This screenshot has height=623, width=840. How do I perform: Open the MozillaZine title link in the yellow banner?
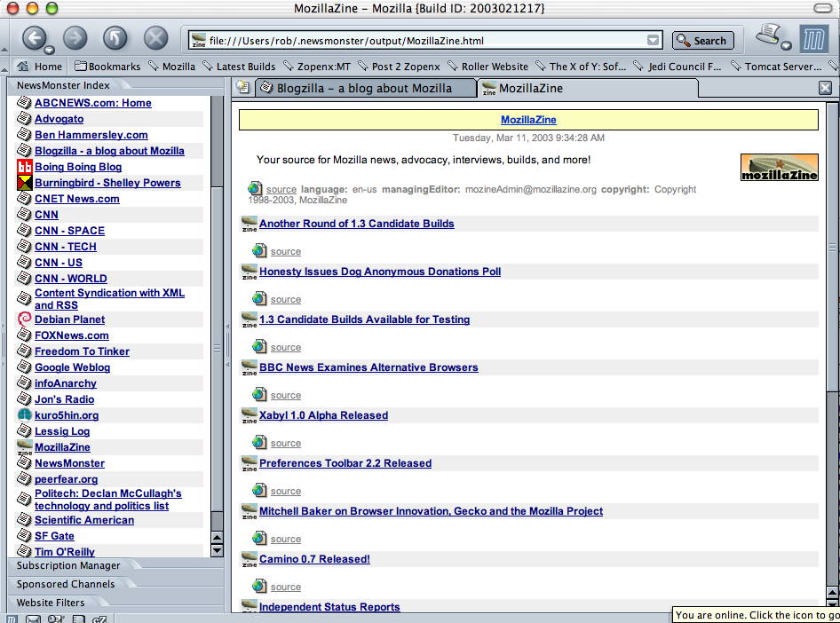(528, 120)
